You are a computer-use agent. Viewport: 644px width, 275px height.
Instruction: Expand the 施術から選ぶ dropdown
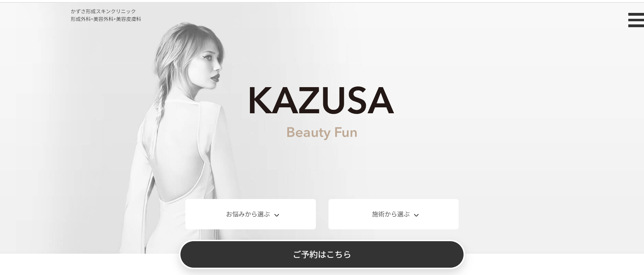point(393,214)
